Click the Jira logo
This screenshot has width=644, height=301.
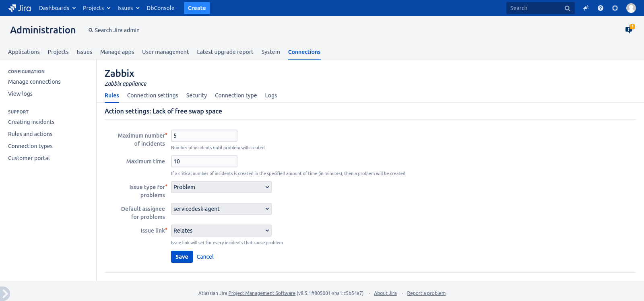coord(20,8)
